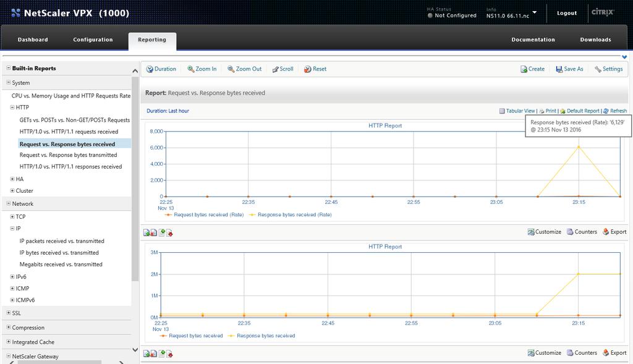This screenshot has width=633, height=364.
Task: Click sidebar scroll-down arrow
Action: click(x=135, y=350)
